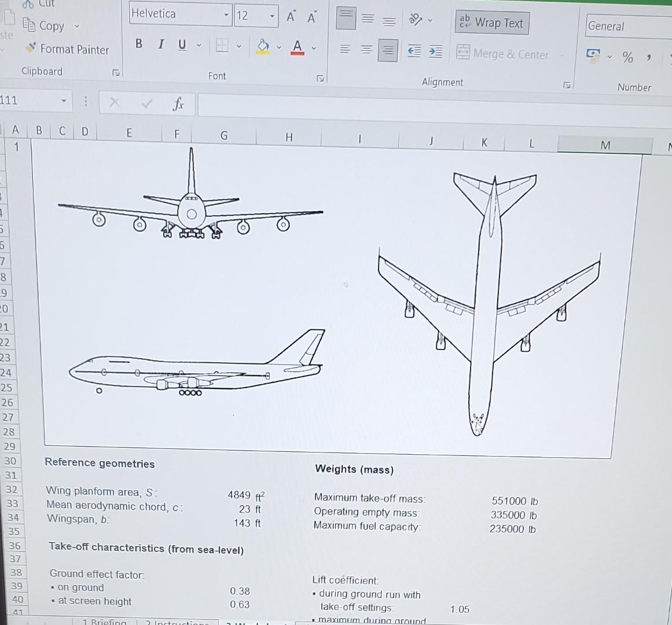Viewport: 672px width, 625px height.
Task: Apply italic formatting
Action: tap(160, 44)
